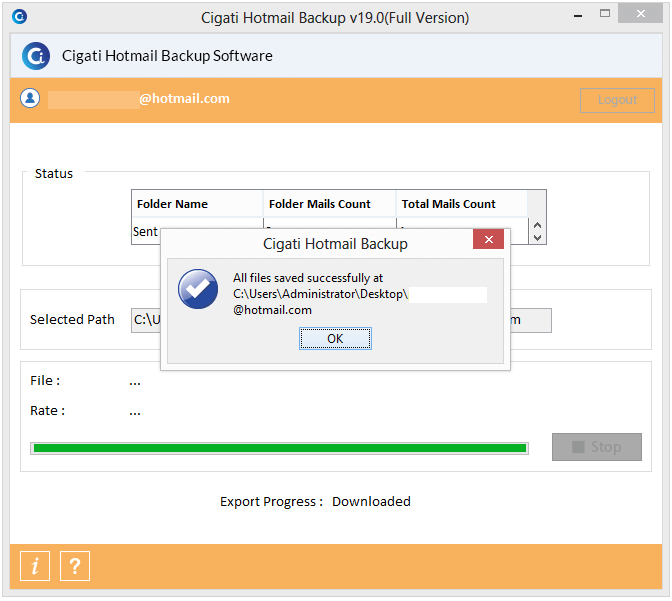Click the Folder Name column header
672x601 pixels.
[x=197, y=204]
